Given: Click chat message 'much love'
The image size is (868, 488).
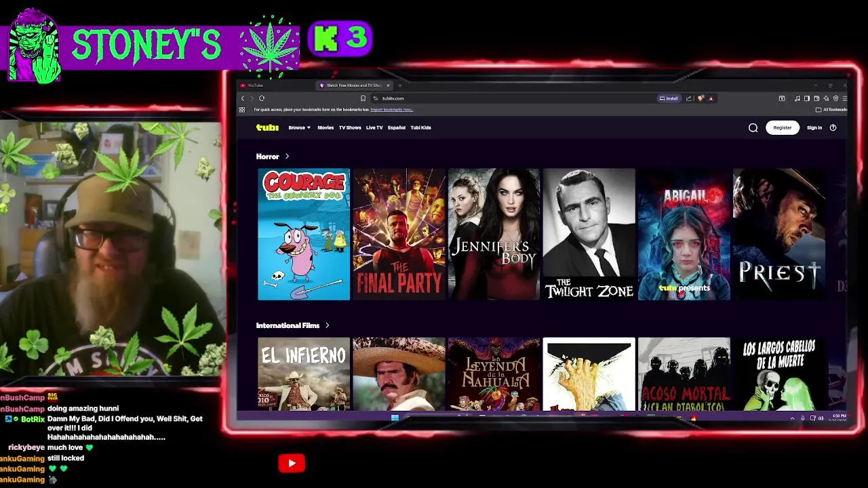Looking at the screenshot, I should coord(66,448).
